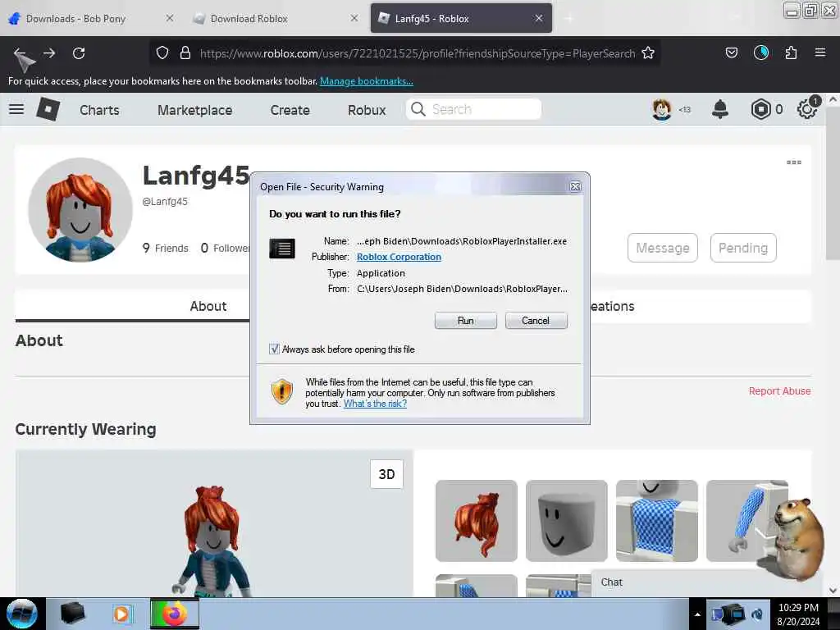The width and height of the screenshot is (840, 630).
Task: Open the Robux balance icon
Action: tap(760, 109)
